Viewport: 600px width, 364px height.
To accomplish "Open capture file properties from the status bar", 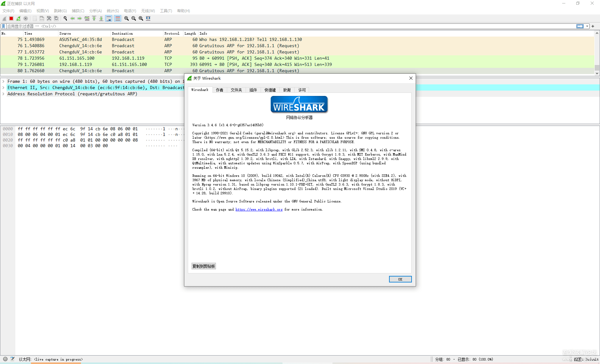I will pos(12,359).
